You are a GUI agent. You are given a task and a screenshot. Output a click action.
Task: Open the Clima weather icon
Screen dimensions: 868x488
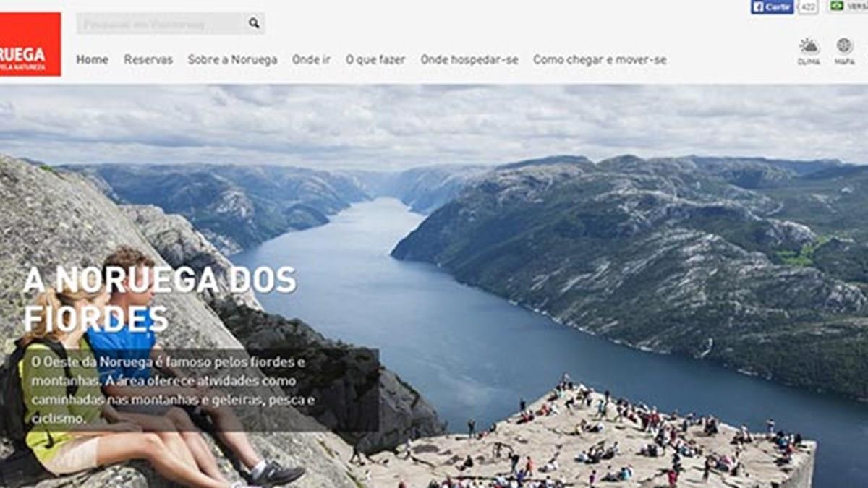(x=809, y=46)
